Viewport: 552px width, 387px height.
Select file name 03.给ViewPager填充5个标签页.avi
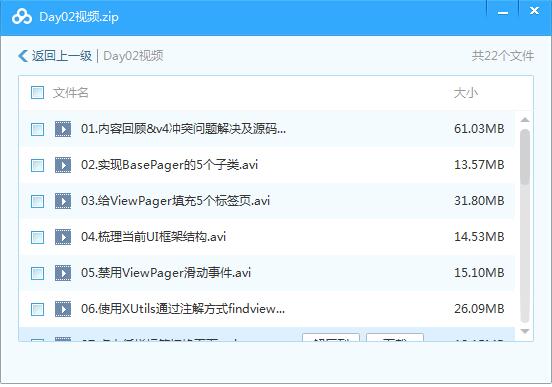175,201
